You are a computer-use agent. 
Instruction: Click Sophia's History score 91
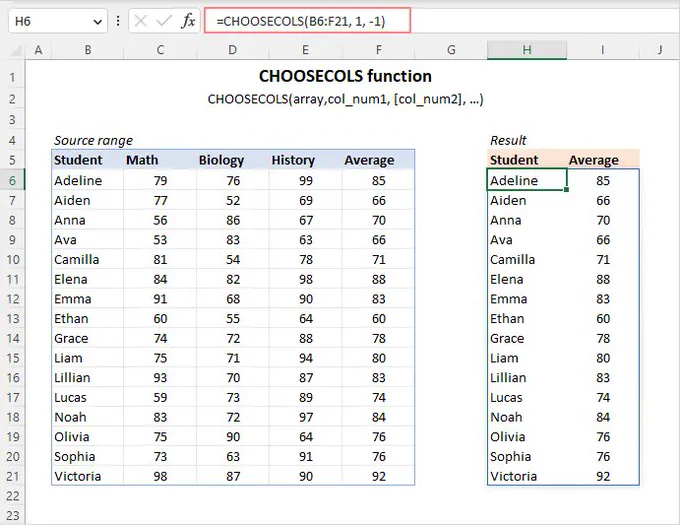coord(305,457)
